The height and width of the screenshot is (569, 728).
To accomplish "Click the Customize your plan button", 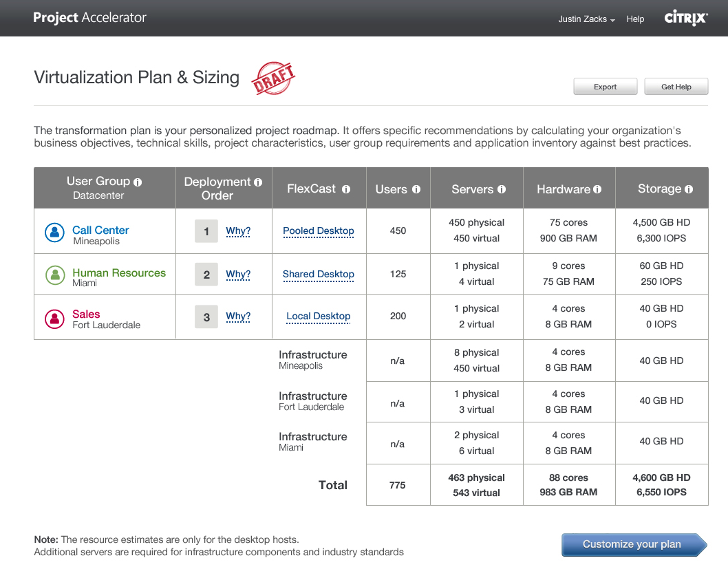I will [x=633, y=544].
